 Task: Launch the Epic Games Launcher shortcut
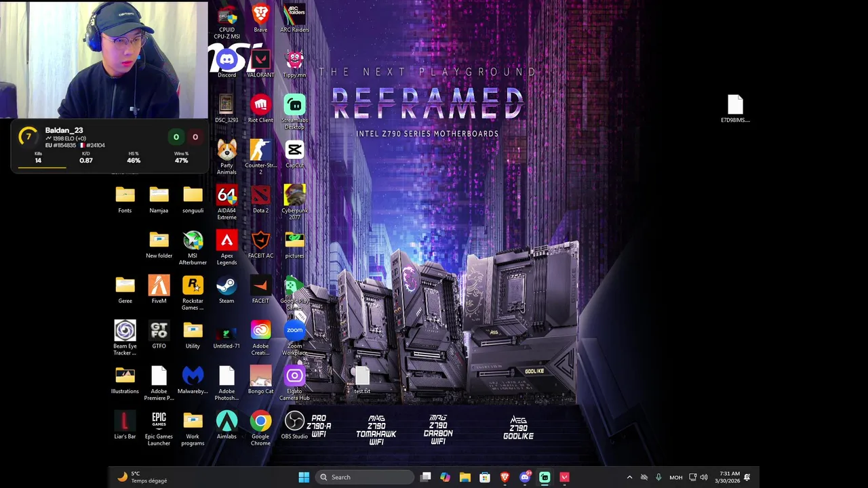[x=159, y=428]
